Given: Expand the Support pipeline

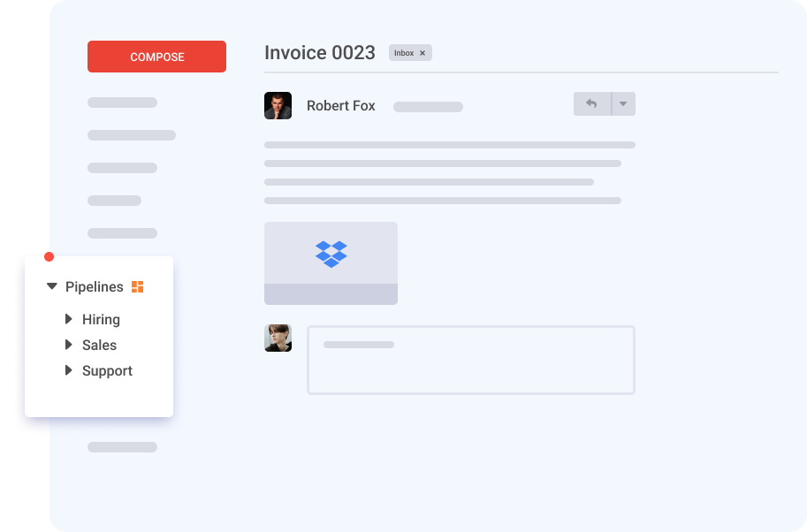Looking at the screenshot, I should 69,370.
